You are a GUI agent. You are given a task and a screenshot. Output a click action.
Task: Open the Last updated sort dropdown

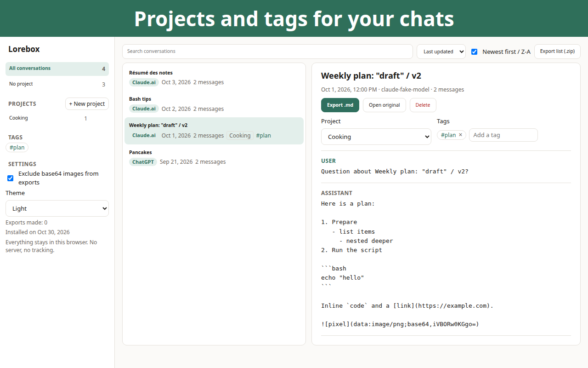[441, 52]
